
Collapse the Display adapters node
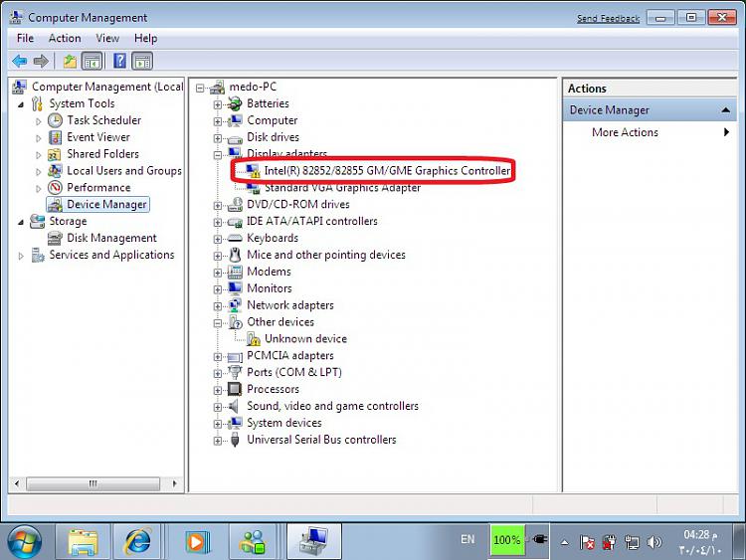[x=218, y=155]
